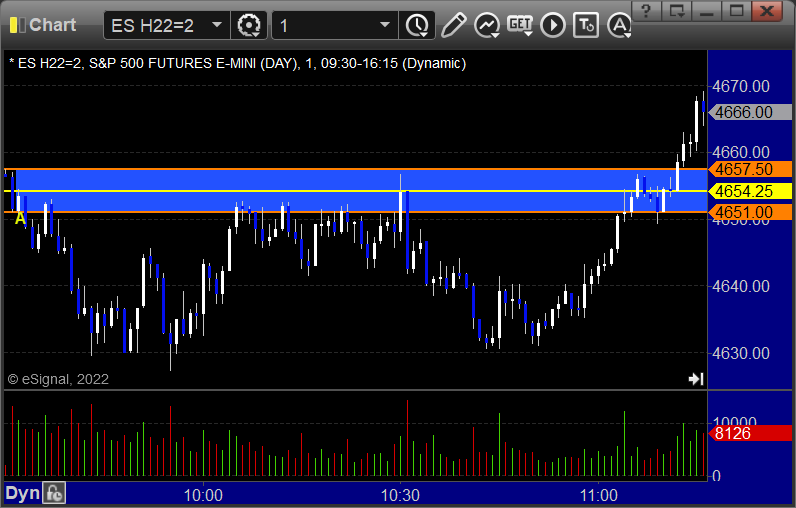Maximize the chart window
This screenshot has width=796, height=508.
737,10
